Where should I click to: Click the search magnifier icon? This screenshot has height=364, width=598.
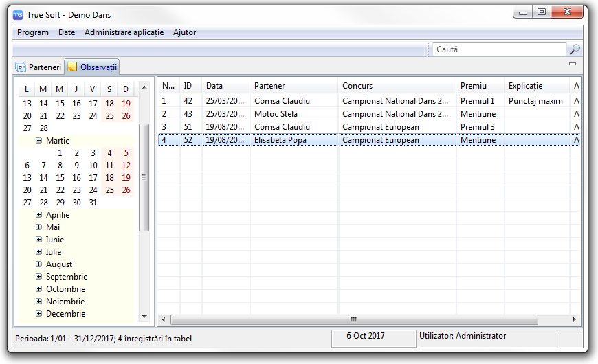click(x=575, y=49)
